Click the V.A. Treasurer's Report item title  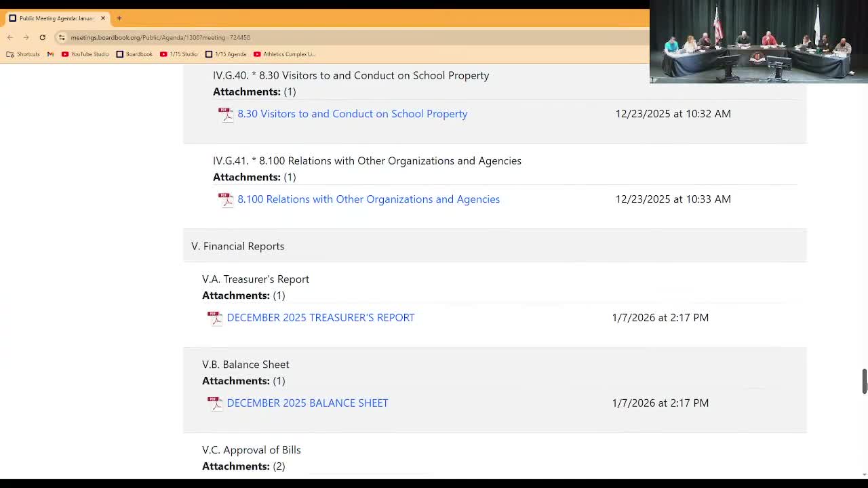click(256, 279)
